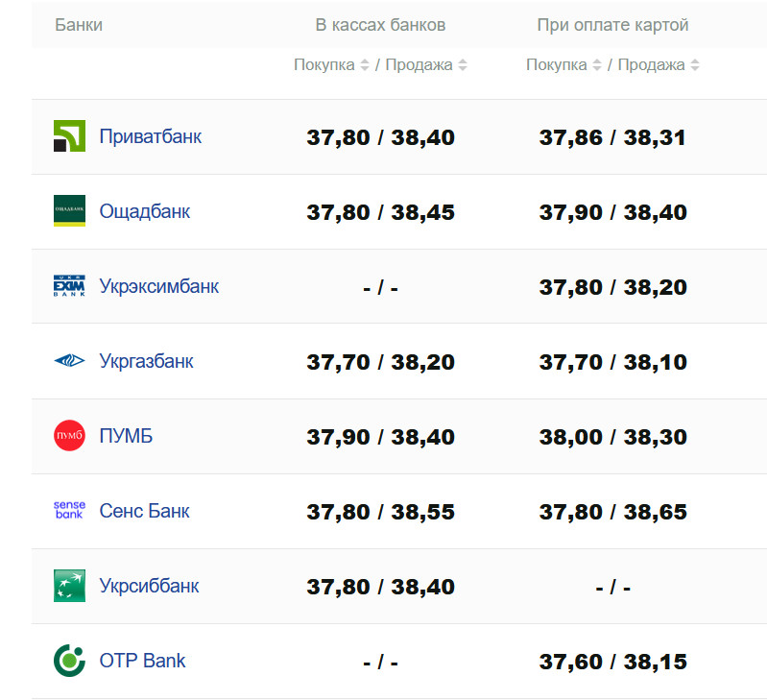Open the Приватбанк link
Image resolution: width=767 pixels, height=700 pixels.
pos(151,136)
